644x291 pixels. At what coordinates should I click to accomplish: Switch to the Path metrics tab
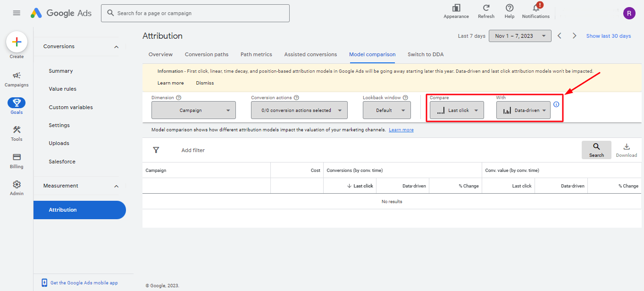pyautogui.click(x=256, y=54)
